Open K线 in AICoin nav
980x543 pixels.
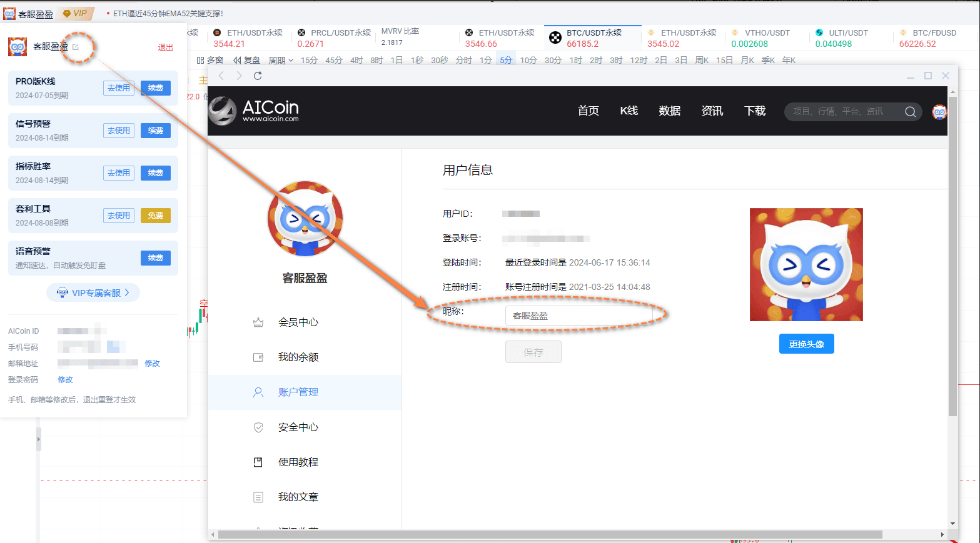tap(629, 111)
